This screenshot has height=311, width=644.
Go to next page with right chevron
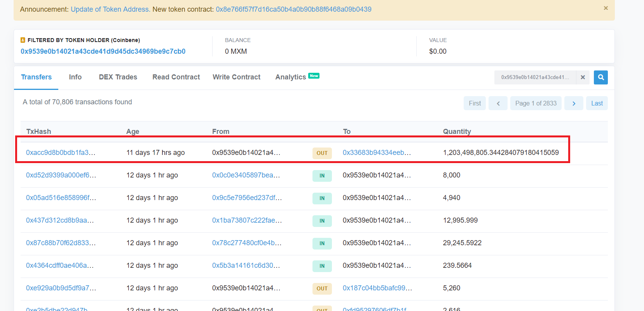pyautogui.click(x=574, y=103)
